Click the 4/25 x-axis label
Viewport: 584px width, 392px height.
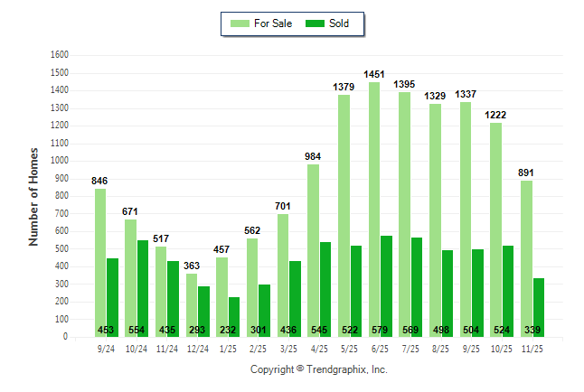click(320, 347)
